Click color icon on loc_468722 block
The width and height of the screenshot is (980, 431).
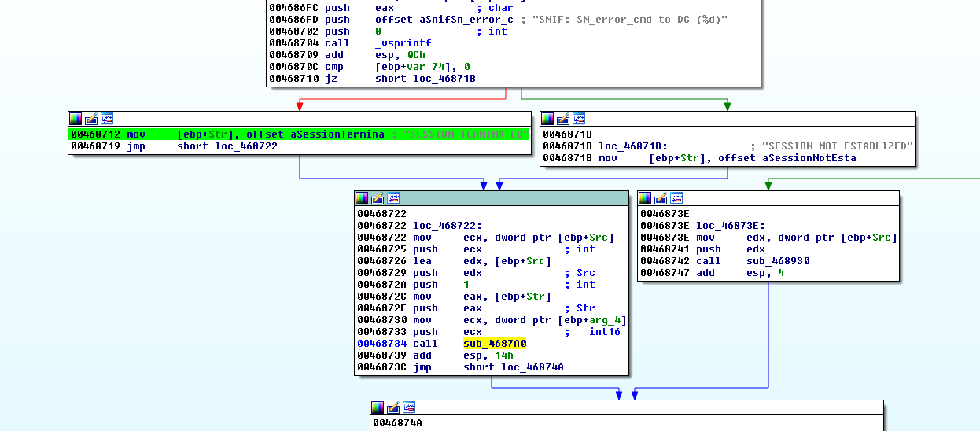pyautogui.click(x=362, y=198)
